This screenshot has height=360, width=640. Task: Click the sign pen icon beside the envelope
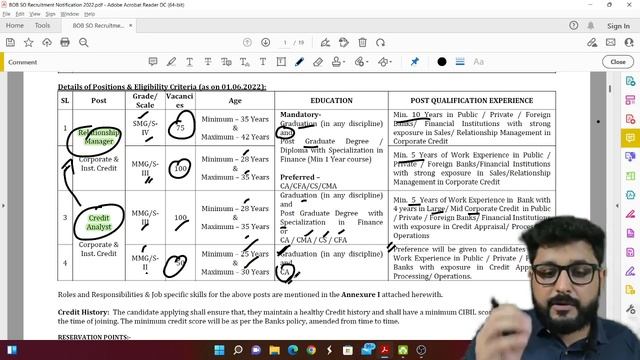coord(592,42)
